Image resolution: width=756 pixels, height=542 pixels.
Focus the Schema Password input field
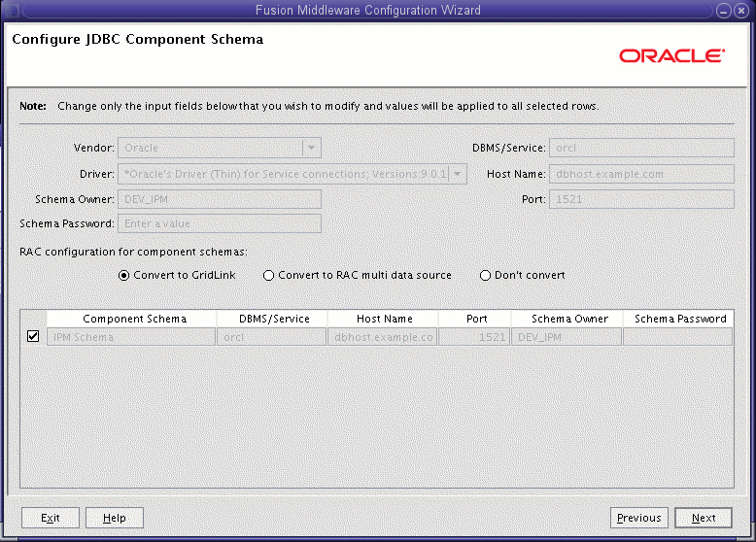point(220,223)
